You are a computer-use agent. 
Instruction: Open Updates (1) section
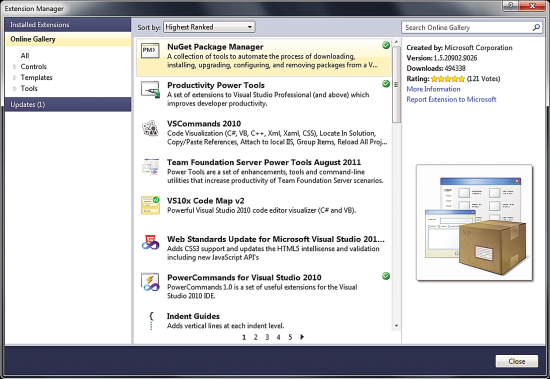[68, 104]
